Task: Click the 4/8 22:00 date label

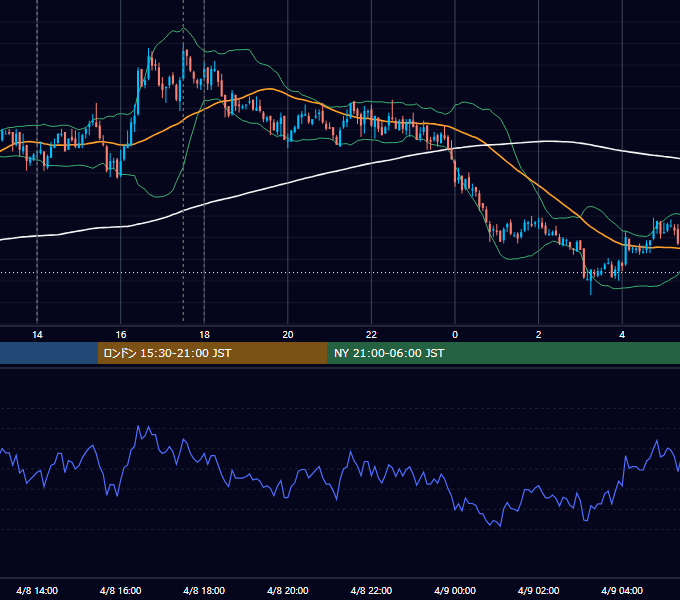Action: (x=371, y=590)
